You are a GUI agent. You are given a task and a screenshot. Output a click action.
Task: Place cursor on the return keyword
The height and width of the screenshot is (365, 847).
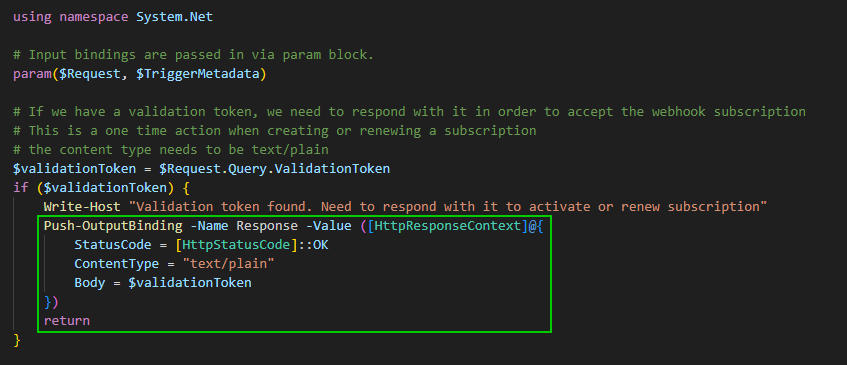point(66,321)
